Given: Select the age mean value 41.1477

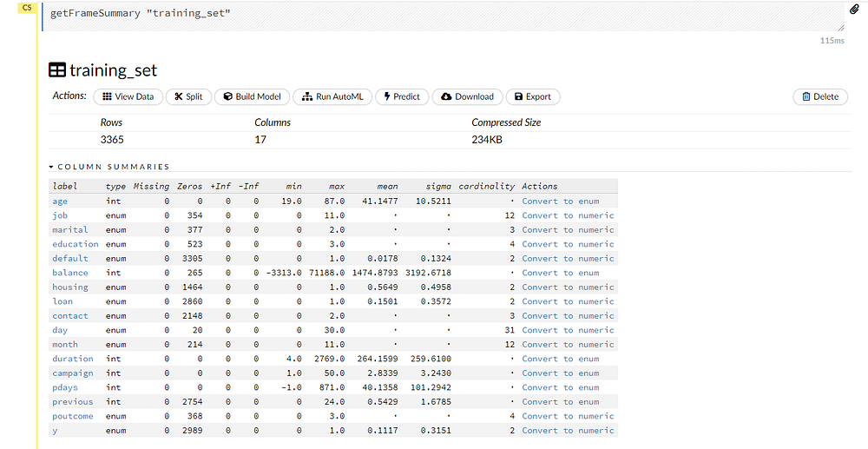Looking at the screenshot, I should click(x=380, y=201).
